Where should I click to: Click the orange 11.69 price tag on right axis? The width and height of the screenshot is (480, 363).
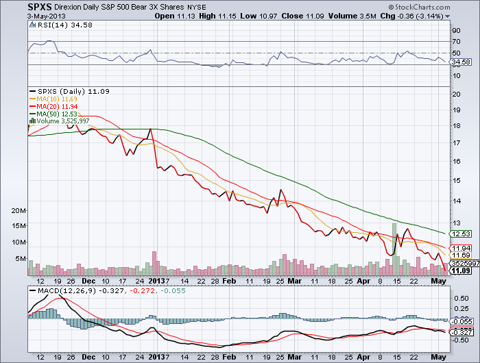[x=461, y=255]
